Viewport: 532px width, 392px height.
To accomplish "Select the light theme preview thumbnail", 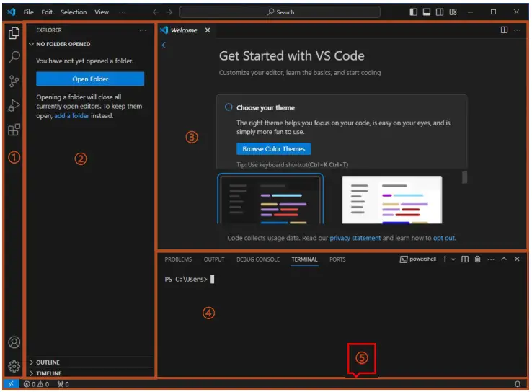I will (392, 200).
